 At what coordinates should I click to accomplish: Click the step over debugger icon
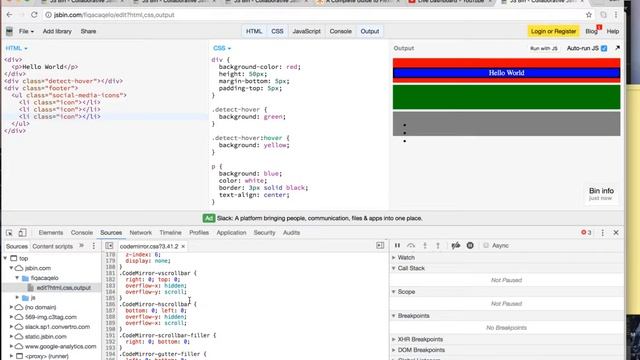(411, 245)
